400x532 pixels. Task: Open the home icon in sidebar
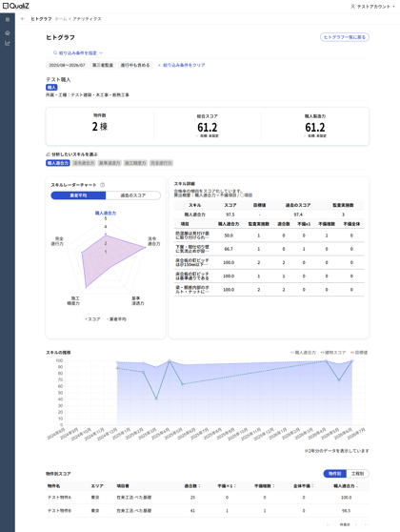[x=8, y=33]
